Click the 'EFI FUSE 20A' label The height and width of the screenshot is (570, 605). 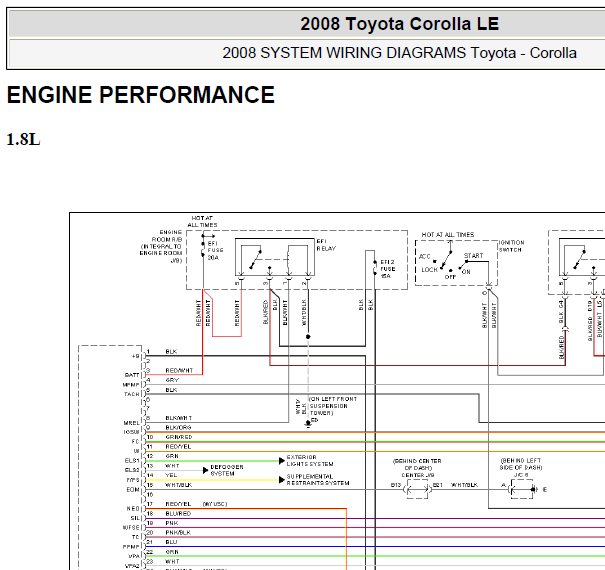[215, 250]
